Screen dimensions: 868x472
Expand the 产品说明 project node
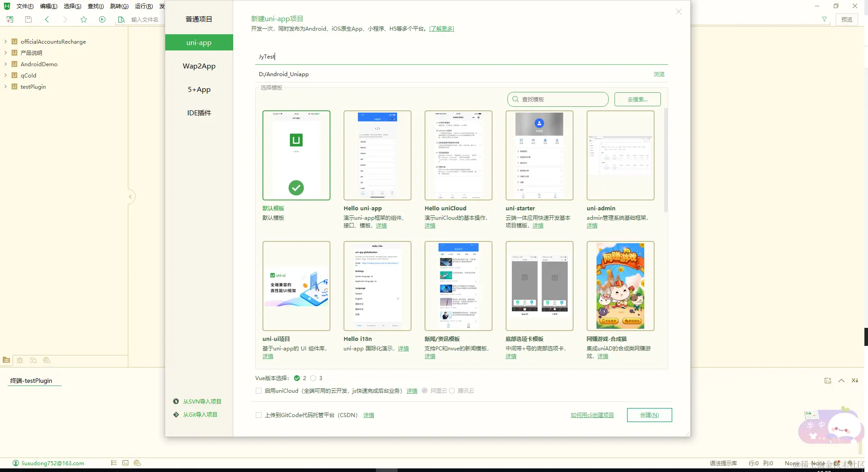pos(5,53)
